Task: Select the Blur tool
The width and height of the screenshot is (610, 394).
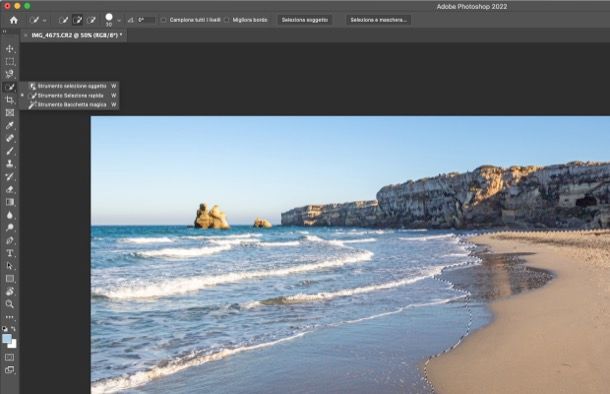Action: click(x=10, y=215)
